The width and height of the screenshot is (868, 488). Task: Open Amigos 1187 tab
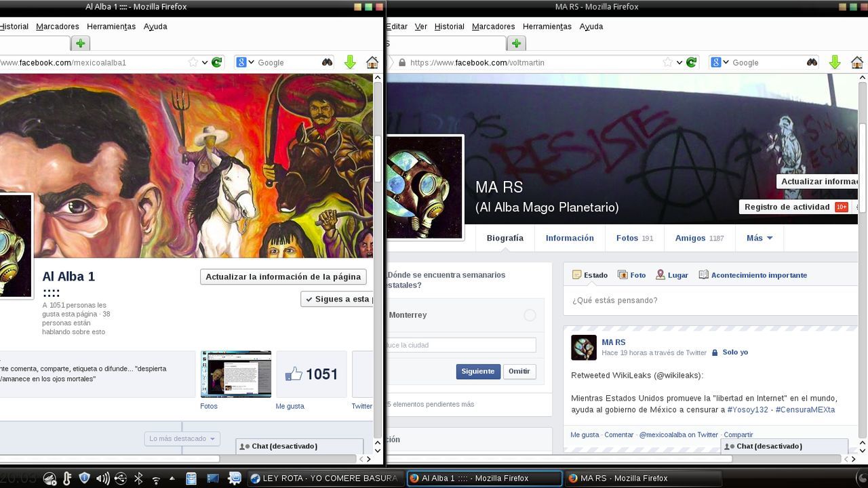[699, 238]
